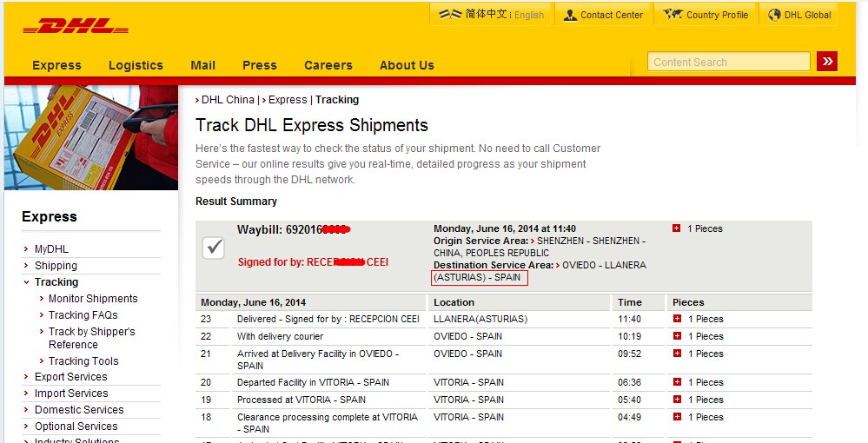868x443 pixels.
Task: Open the Country Profile link
Action: pyautogui.click(x=717, y=15)
